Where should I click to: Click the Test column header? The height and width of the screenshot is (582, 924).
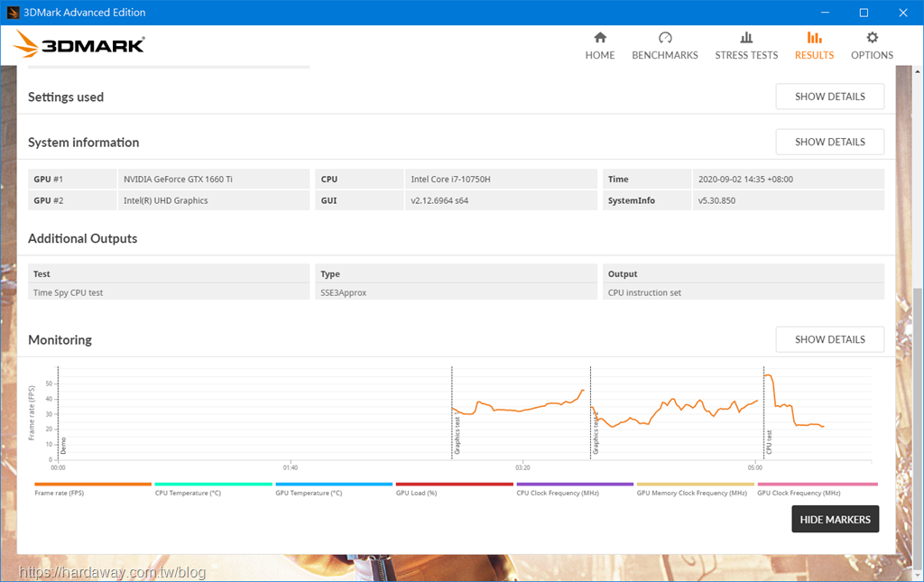169,273
